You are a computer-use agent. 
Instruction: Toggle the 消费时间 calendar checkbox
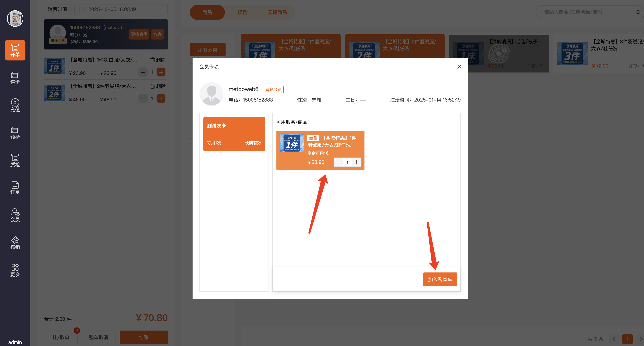82,9
